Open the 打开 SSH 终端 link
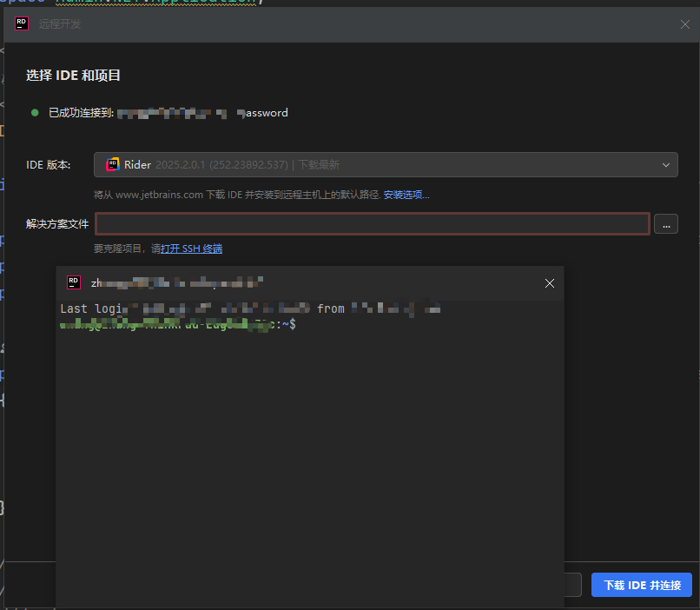Screen dimensions: 700x610 (x=191, y=249)
